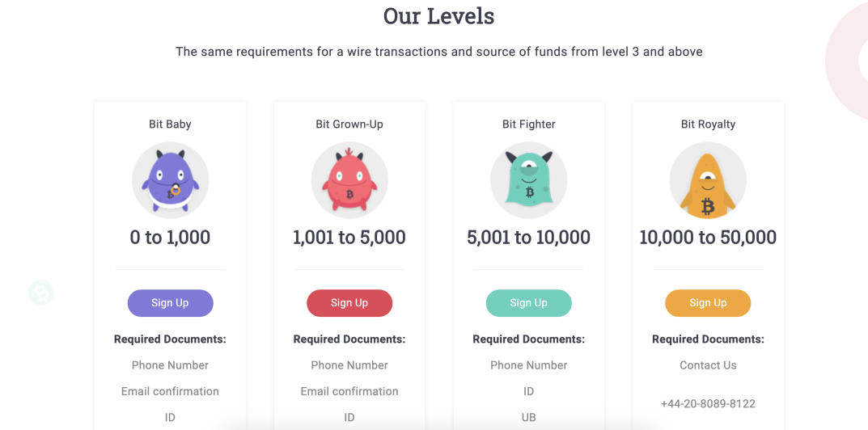This screenshot has height=430, width=868.
Task: Click the 1,001 to 5,000 range text
Action: [x=349, y=238]
